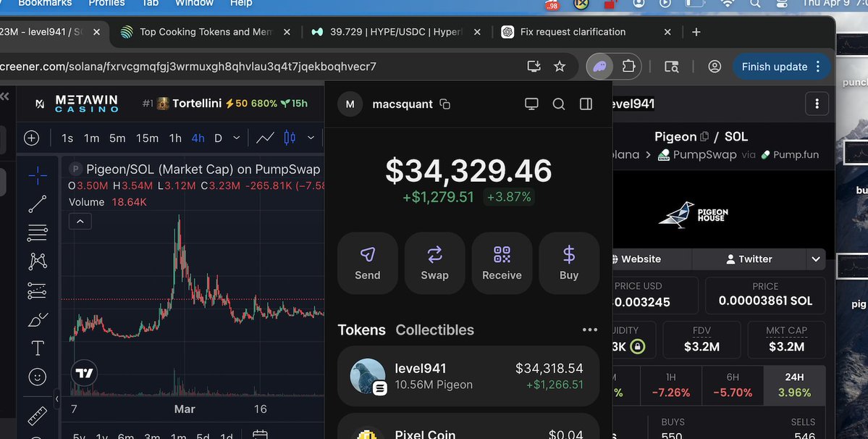Select the 1s timeframe
Image resolution: width=868 pixels, height=439 pixels.
pos(67,138)
